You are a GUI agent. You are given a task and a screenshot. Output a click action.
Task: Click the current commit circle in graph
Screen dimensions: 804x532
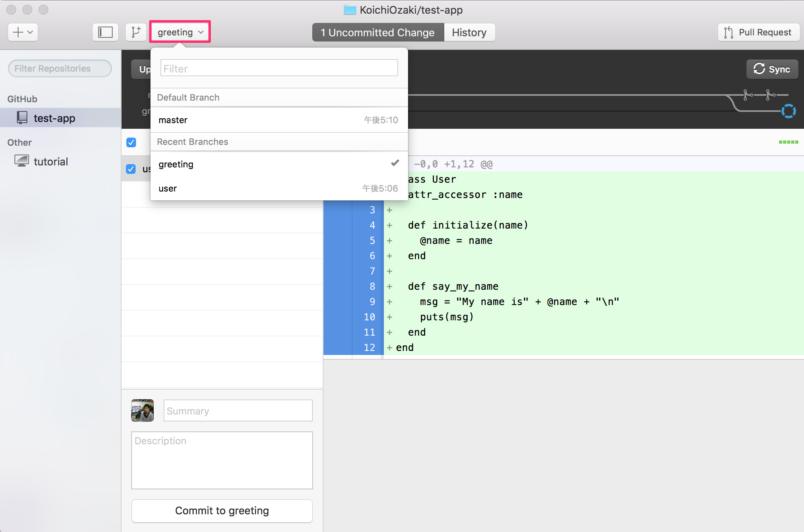pyautogui.click(x=789, y=111)
